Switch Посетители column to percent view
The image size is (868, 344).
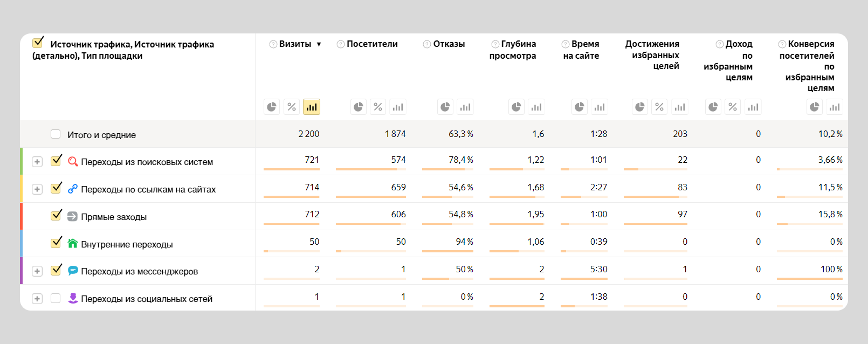click(x=378, y=107)
